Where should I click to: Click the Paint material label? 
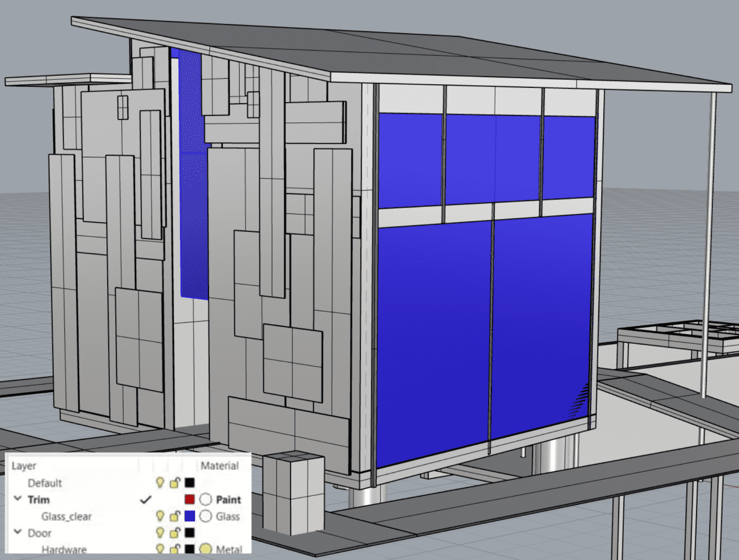pos(228,500)
